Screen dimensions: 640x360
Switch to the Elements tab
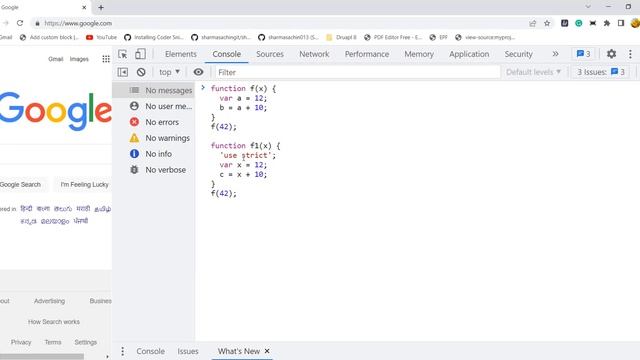pyautogui.click(x=181, y=54)
